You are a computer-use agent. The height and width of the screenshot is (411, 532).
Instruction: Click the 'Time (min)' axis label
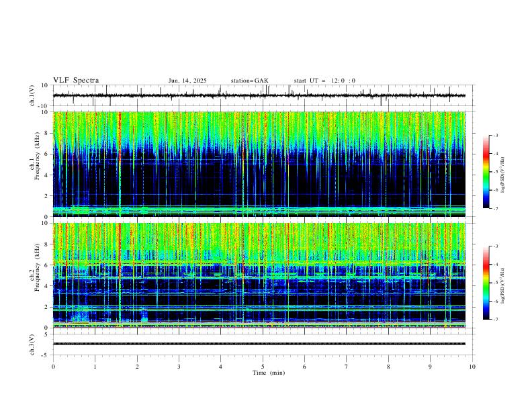tap(269, 373)
